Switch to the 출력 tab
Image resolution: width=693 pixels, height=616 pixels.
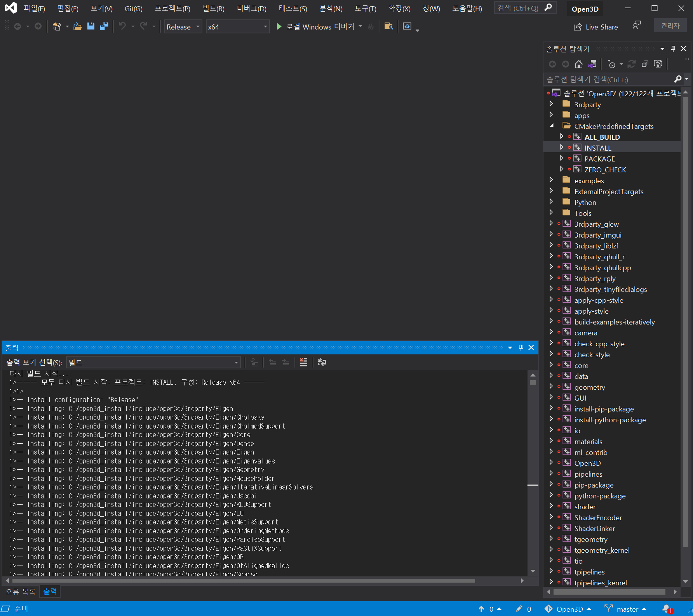point(50,592)
